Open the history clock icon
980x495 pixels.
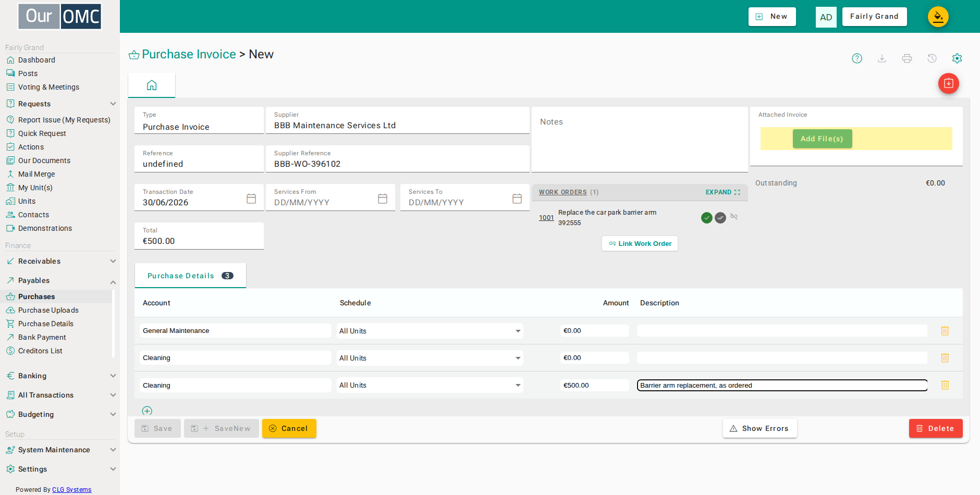(x=932, y=58)
